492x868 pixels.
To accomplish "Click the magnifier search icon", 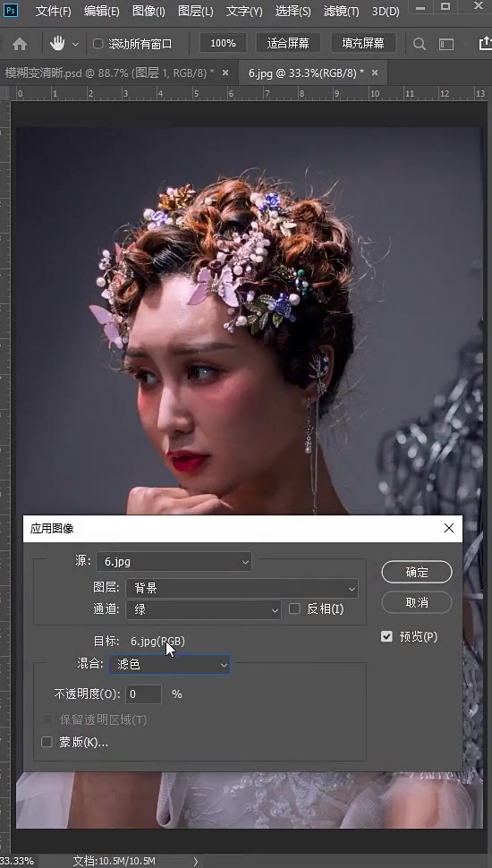I will click(420, 44).
